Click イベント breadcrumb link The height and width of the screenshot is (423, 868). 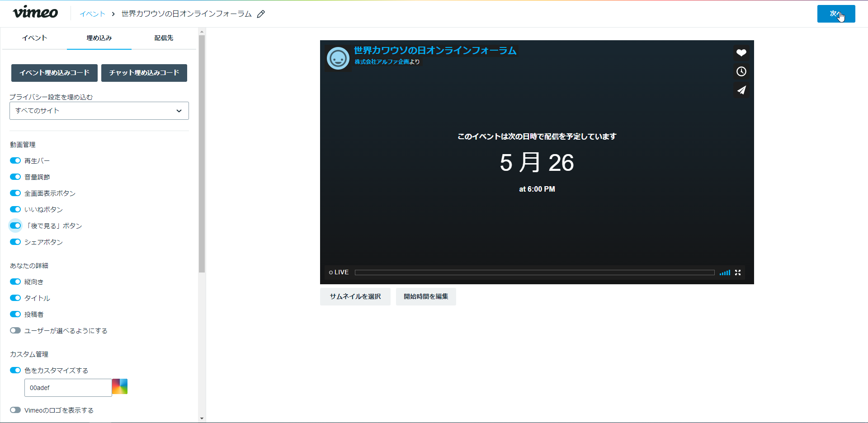tap(92, 14)
